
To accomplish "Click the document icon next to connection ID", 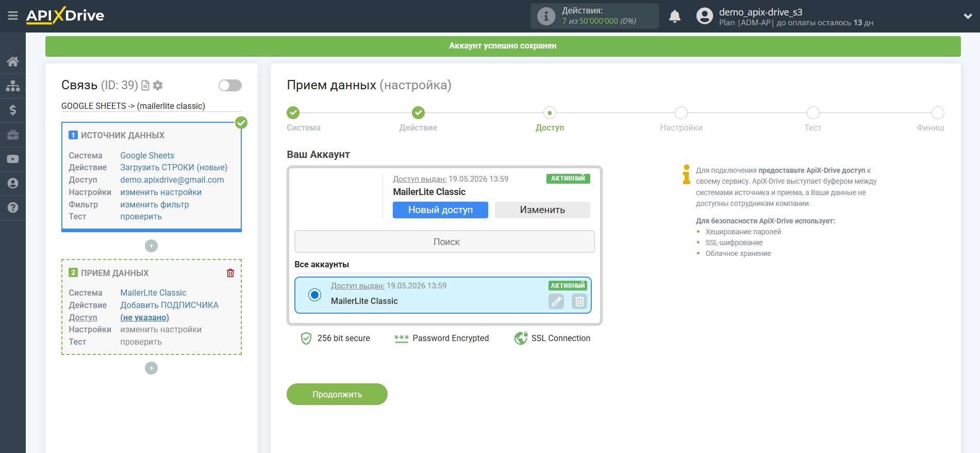I will click(x=145, y=85).
